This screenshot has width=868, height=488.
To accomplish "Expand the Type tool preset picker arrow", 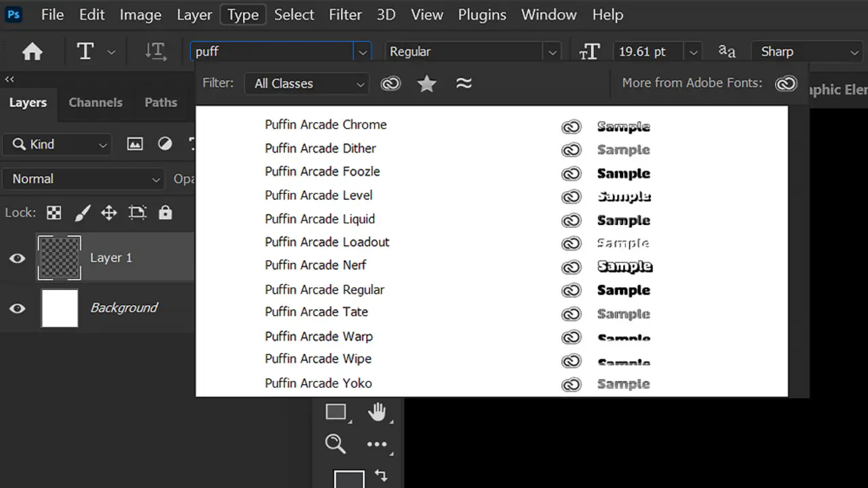I will [112, 52].
